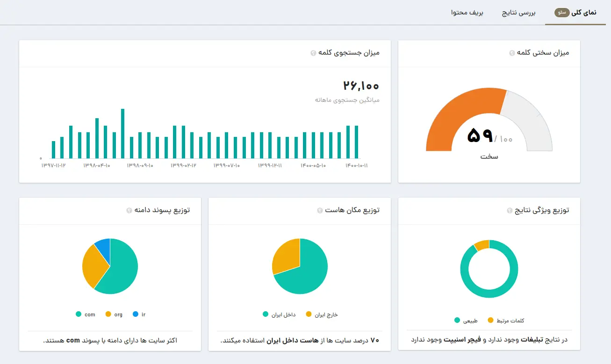
Task: Toggle the طبیعی legend dot
Action: tap(457, 321)
